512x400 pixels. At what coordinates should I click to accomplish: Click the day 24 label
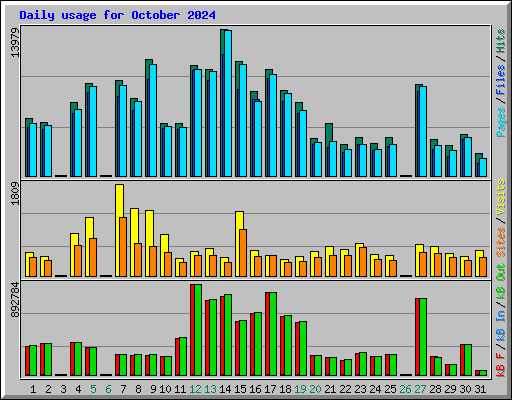coord(375,389)
